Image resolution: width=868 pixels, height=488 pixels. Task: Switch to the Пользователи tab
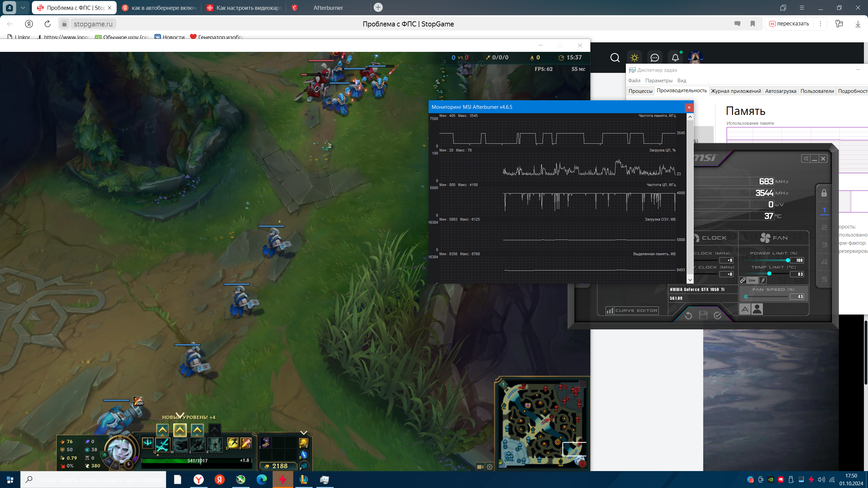[x=817, y=91]
